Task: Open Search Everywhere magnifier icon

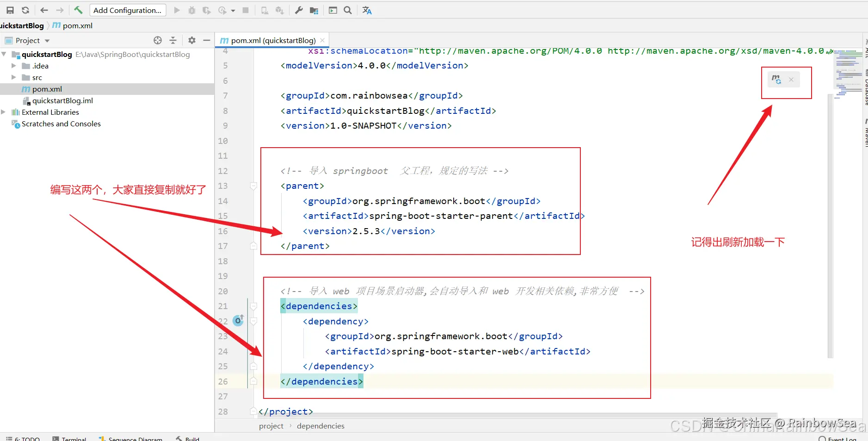Action: pyautogui.click(x=348, y=10)
